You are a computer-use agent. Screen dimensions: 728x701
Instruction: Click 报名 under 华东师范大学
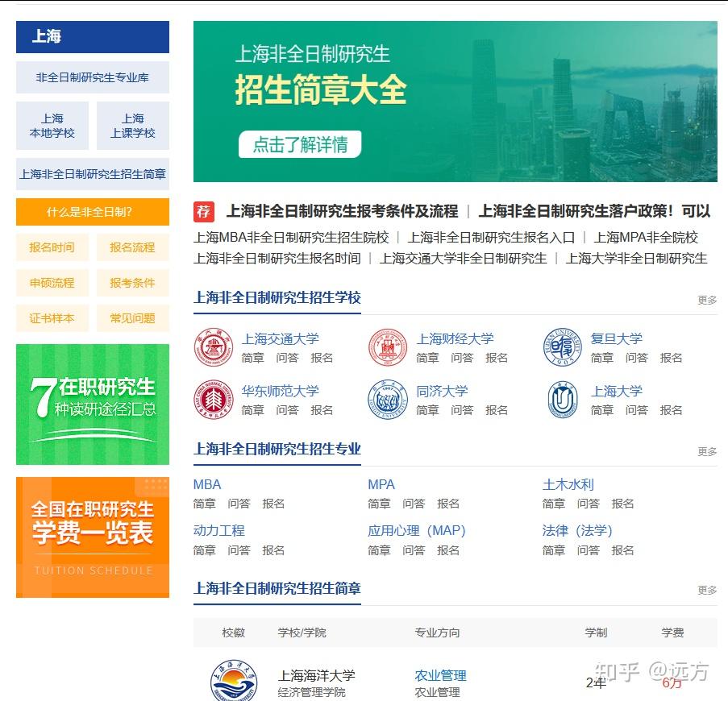click(x=322, y=411)
